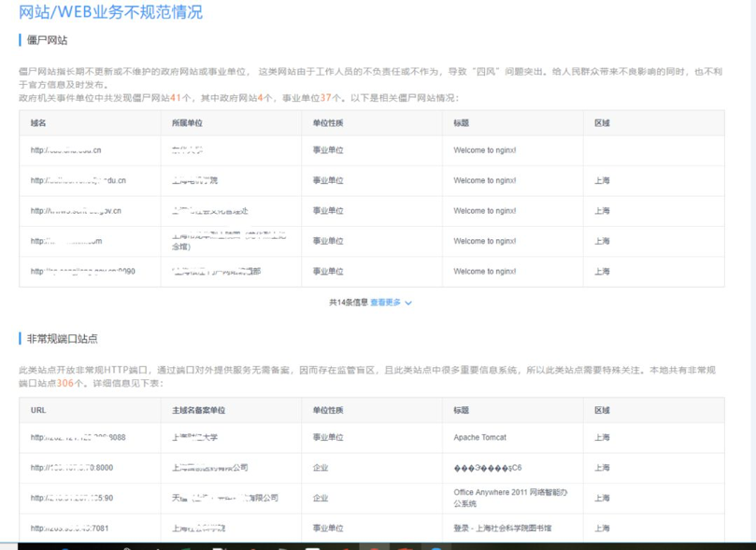Image resolution: width=756 pixels, height=550 pixels.
Task: Click 区域 header in the 非常规端口站点 table
Action: pyautogui.click(x=602, y=410)
